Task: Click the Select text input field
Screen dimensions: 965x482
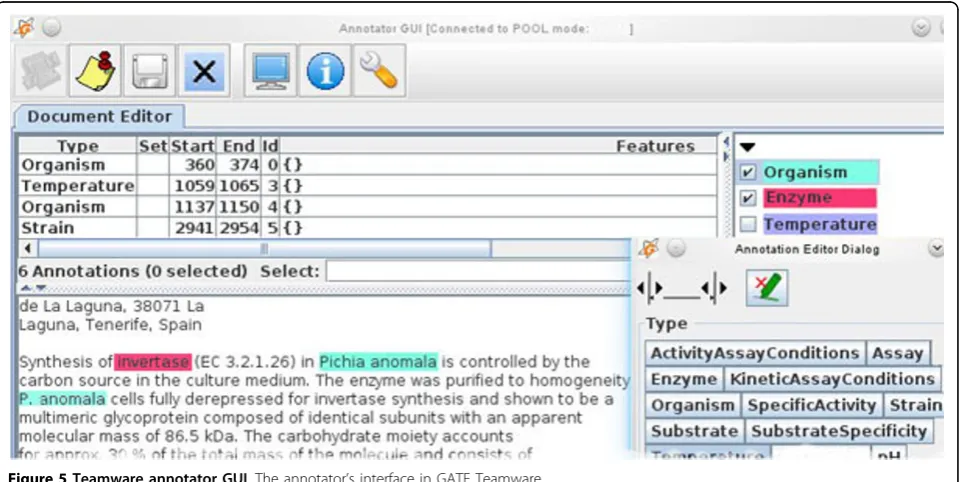Action: pos(479,271)
